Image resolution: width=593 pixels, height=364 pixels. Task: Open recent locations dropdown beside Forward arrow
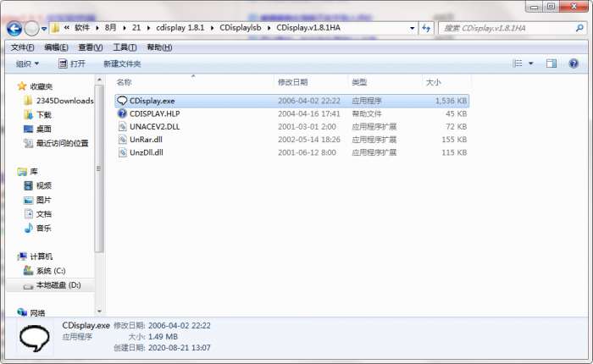[44, 29]
